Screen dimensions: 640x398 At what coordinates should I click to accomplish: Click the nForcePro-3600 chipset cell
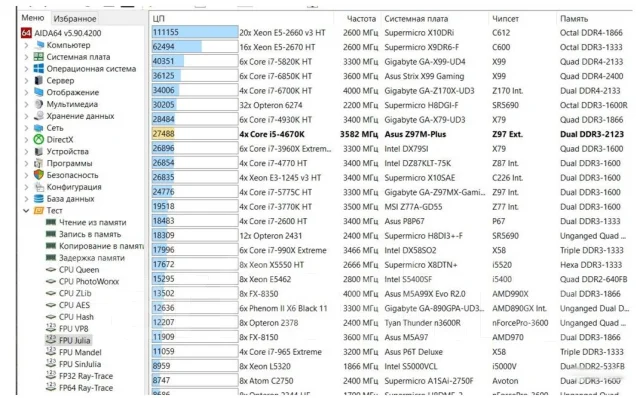tap(520, 323)
